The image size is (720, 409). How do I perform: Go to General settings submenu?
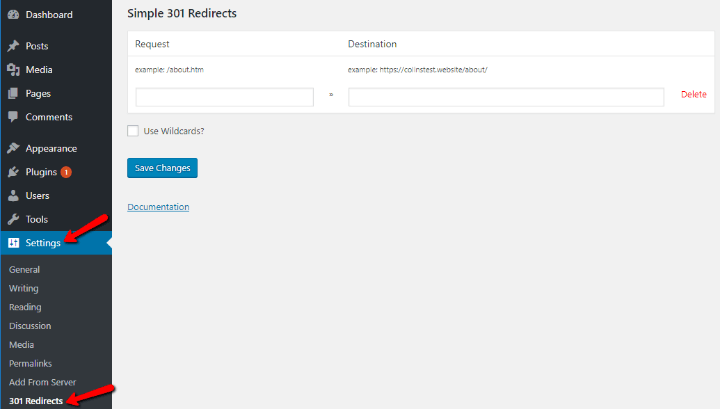point(24,270)
